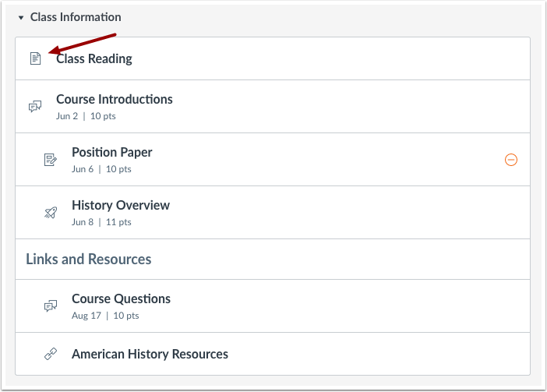This screenshot has width=547, height=392.
Task: Click the quiz rocket icon beside History Overview
Action: point(51,213)
